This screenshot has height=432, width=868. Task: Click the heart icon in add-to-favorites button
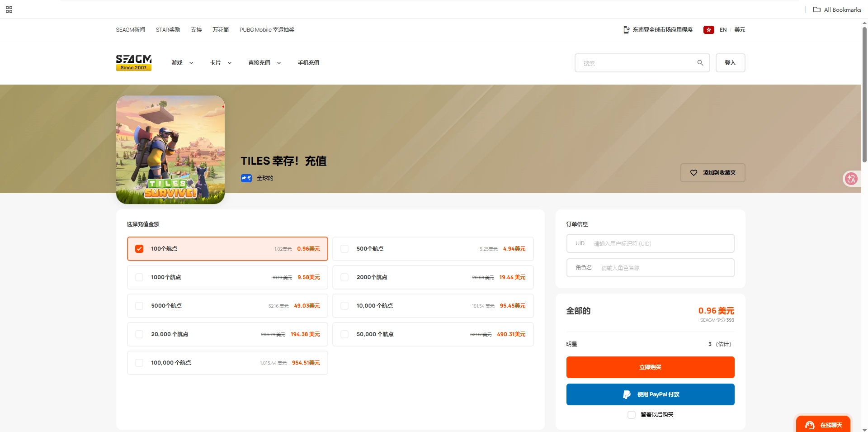pos(693,173)
